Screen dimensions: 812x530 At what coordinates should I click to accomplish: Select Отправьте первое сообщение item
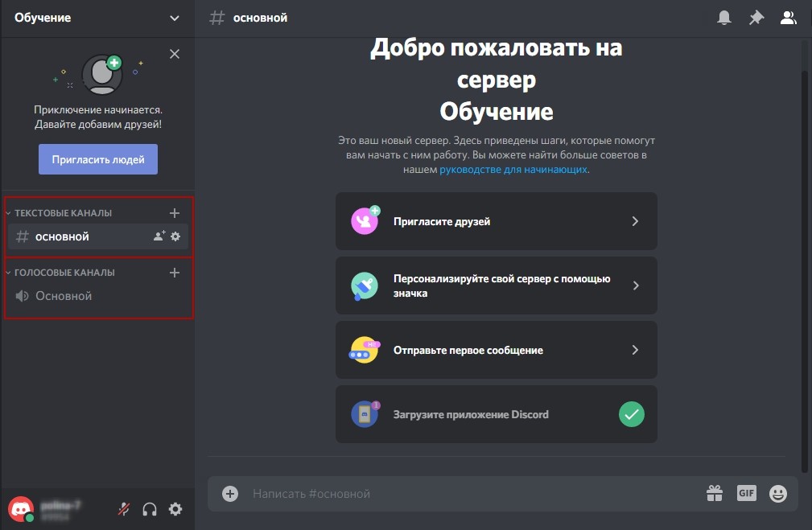coord(496,350)
